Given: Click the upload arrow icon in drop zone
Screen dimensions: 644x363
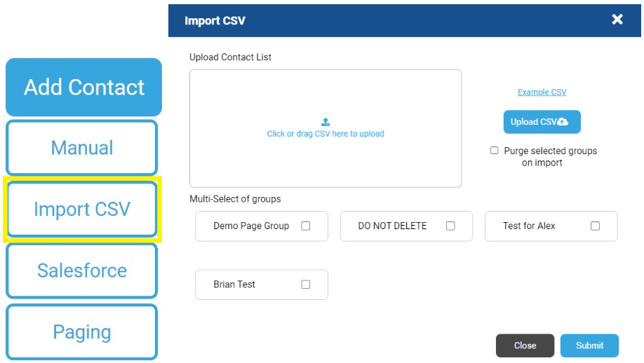Looking at the screenshot, I should tap(326, 122).
